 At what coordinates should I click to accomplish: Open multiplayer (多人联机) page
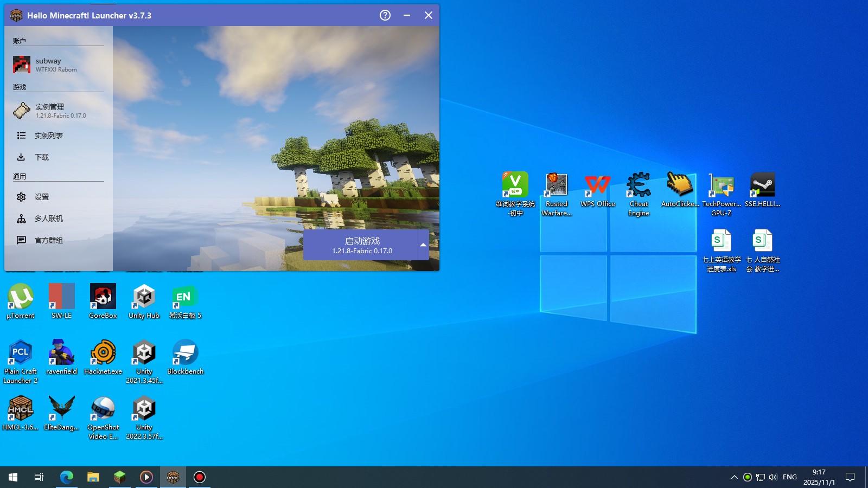pyautogui.click(x=49, y=219)
